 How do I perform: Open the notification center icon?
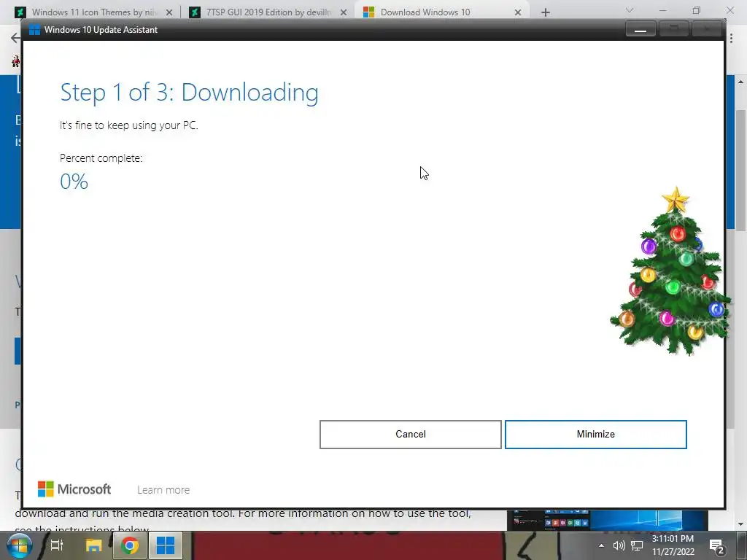(x=716, y=546)
